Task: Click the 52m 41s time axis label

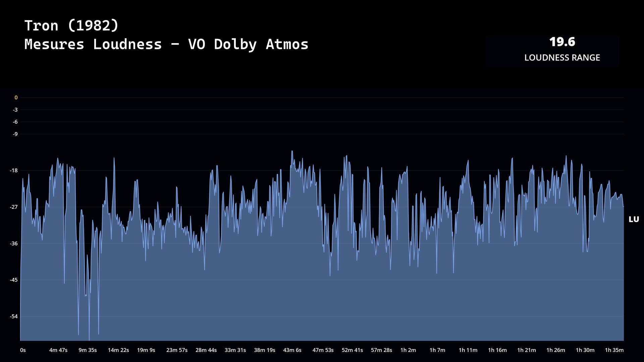Action: (x=352, y=350)
